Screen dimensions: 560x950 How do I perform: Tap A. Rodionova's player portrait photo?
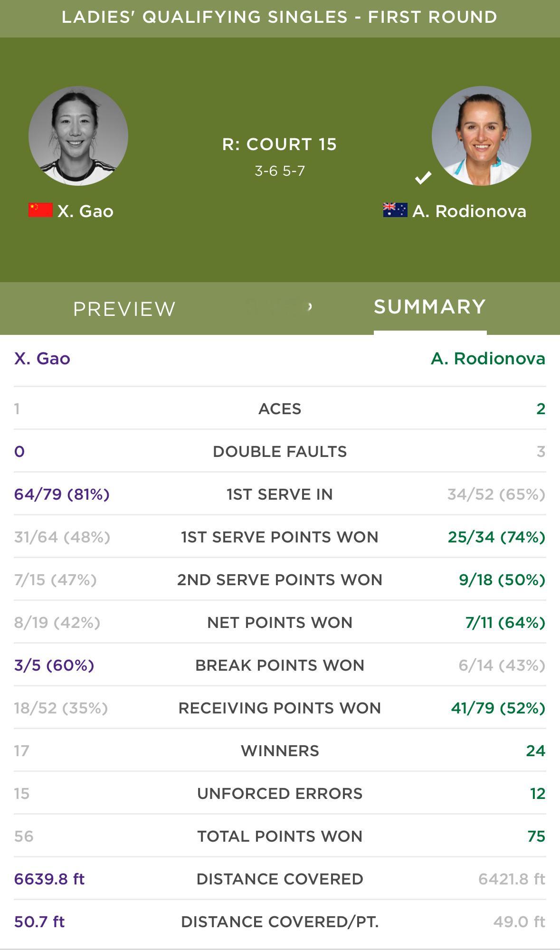[481, 136]
